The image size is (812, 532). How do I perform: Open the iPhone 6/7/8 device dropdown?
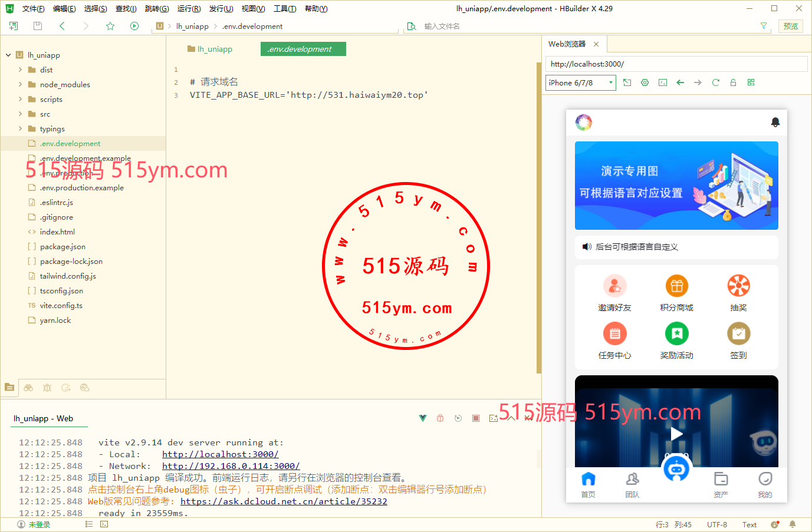tap(580, 82)
